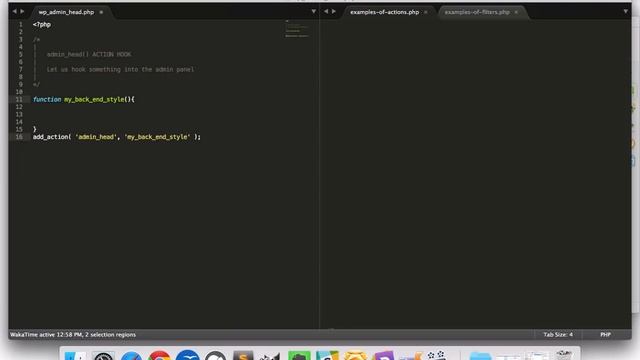Change the Tab Size: 4 setting
The height and width of the screenshot is (360, 640).
(558, 334)
